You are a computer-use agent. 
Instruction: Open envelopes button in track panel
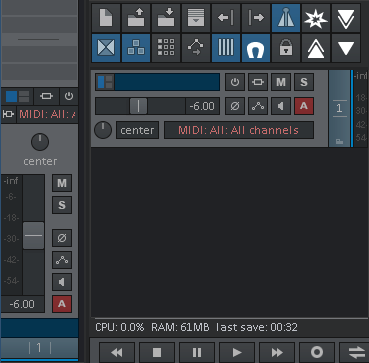pyautogui.click(x=258, y=106)
